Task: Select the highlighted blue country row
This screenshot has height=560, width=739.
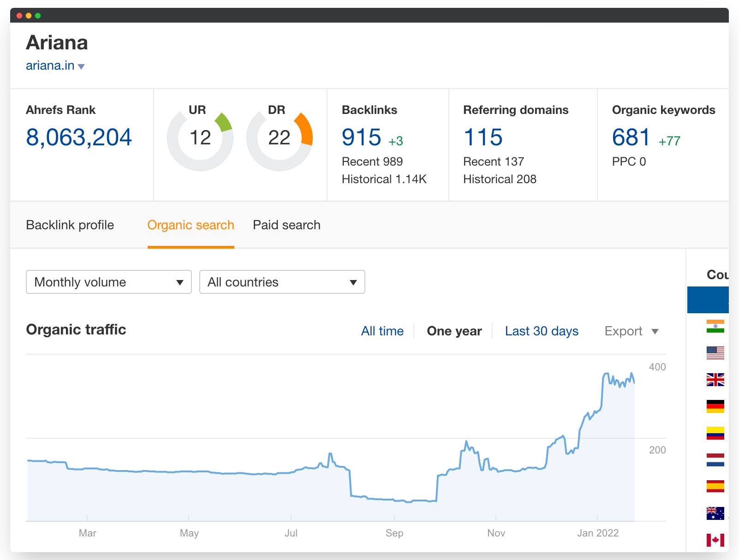Action: click(708, 300)
